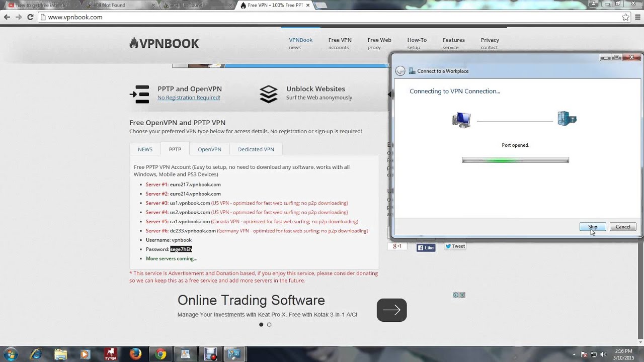Select the PPTP tab

pos(175,149)
